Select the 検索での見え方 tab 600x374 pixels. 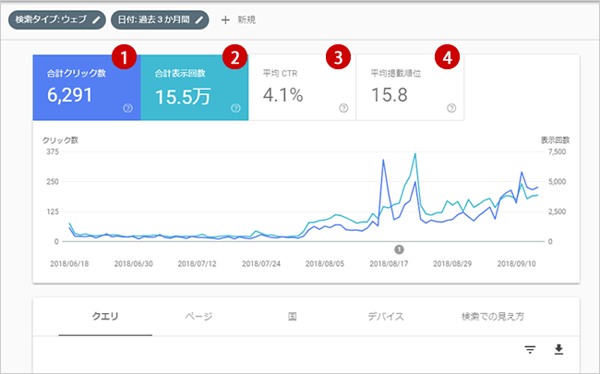pyautogui.click(x=493, y=317)
